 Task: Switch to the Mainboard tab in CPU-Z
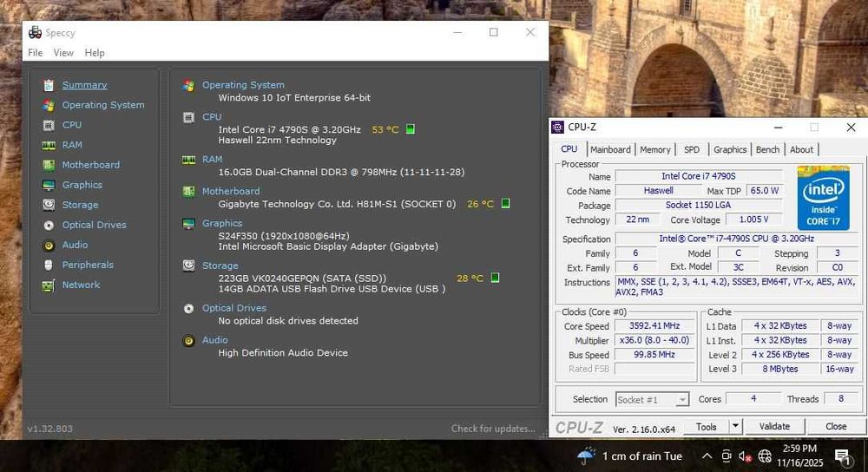(x=610, y=149)
